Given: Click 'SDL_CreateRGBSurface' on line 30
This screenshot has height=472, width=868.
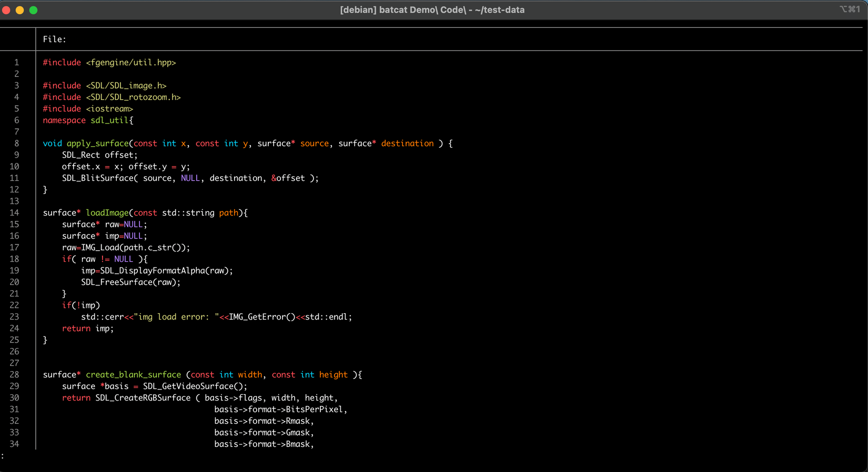Looking at the screenshot, I should point(143,398).
